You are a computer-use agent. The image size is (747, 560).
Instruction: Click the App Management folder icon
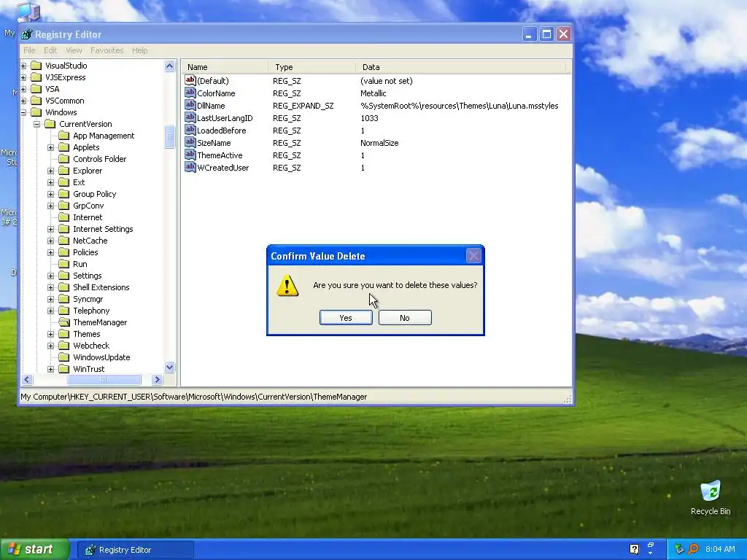click(x=64, y=136)
